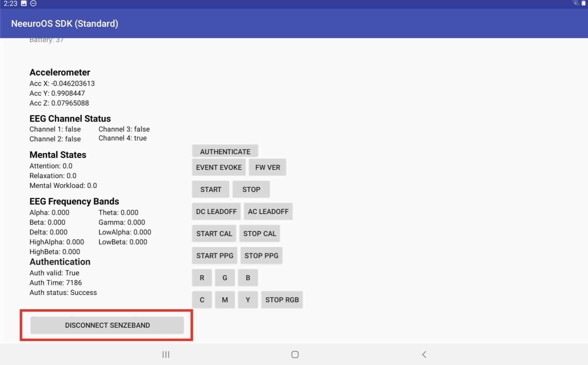Image resolution: width=588 pixels, height=365 pixels.
Task: Run DC LEADOFF test
Action: point(216,211)
